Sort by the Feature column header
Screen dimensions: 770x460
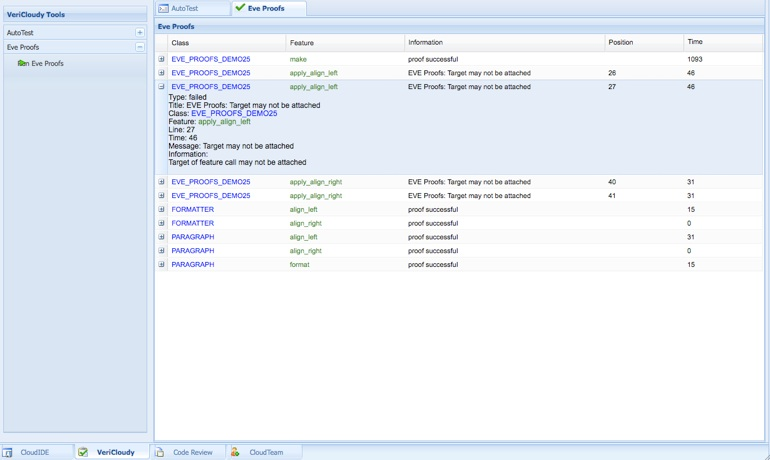(345, 43)
